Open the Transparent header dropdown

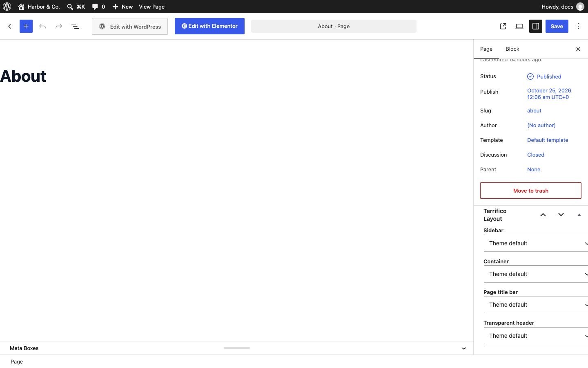pyautogui.click(x=536, y=336)
